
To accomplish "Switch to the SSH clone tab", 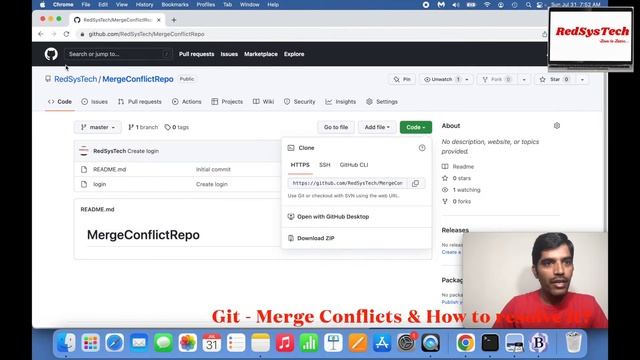I will (324, 165).
